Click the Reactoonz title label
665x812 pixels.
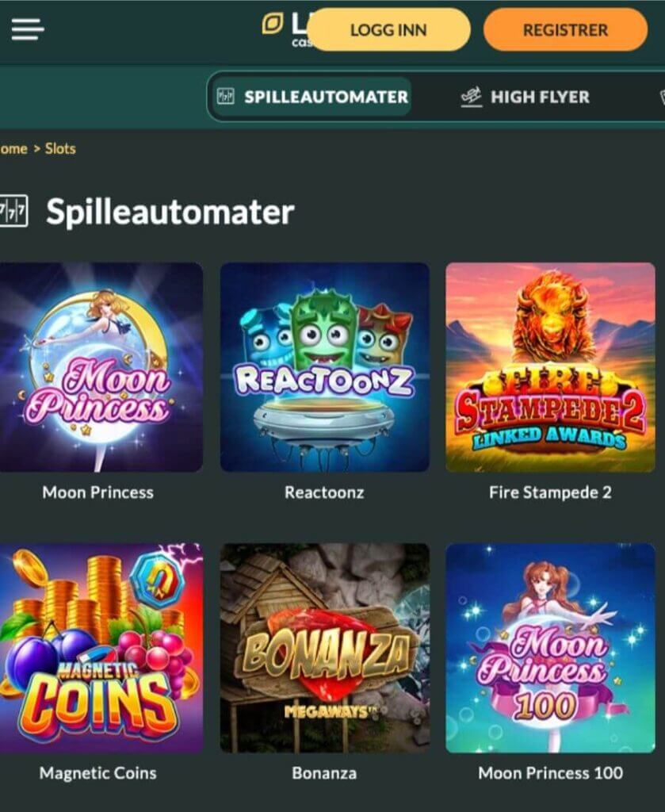coord(324,492)
